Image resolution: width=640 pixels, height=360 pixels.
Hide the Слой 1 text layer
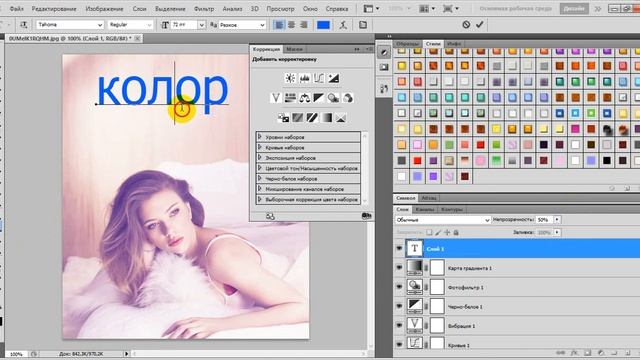tap(399, 249)
